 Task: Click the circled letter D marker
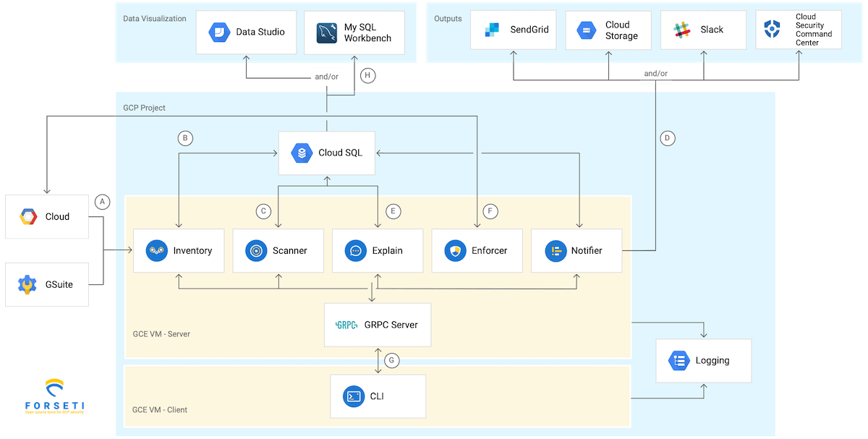click(x=667, y=137)
